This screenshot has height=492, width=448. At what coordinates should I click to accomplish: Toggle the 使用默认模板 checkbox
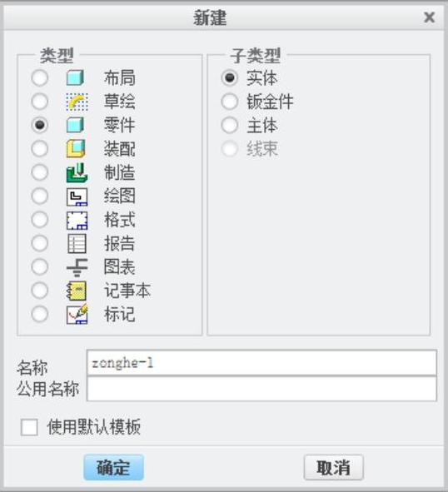29,427
